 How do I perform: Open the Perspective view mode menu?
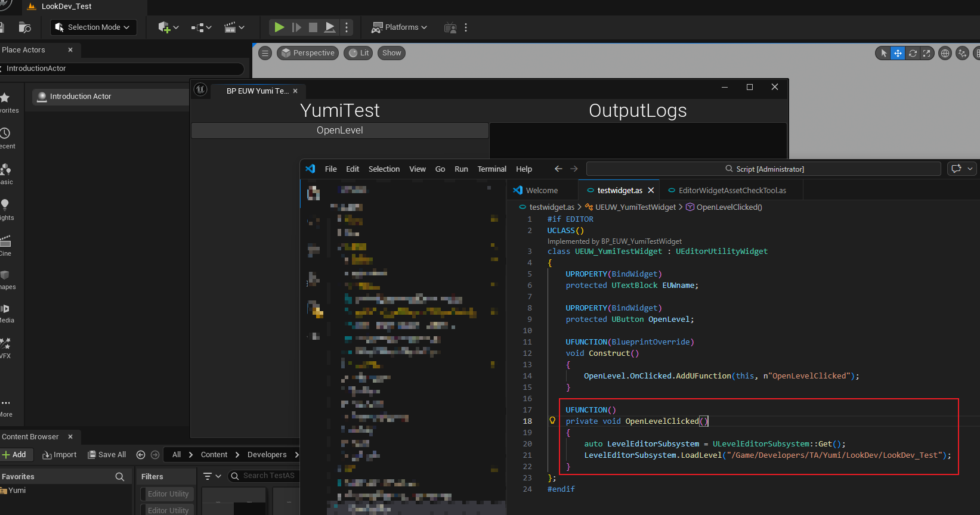[308, 53]
